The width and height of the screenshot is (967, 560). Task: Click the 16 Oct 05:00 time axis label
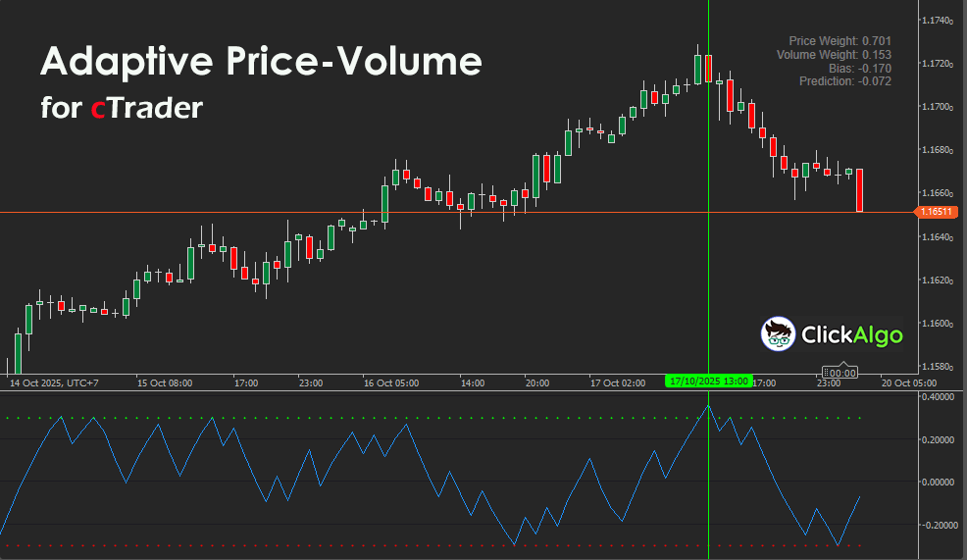[390, 383]
